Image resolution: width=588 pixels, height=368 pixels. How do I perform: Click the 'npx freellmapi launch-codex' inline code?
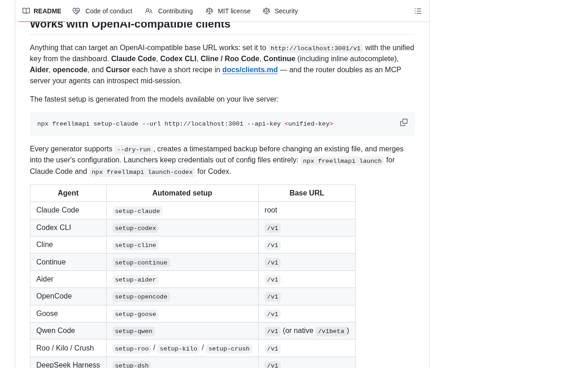(142, 172)
